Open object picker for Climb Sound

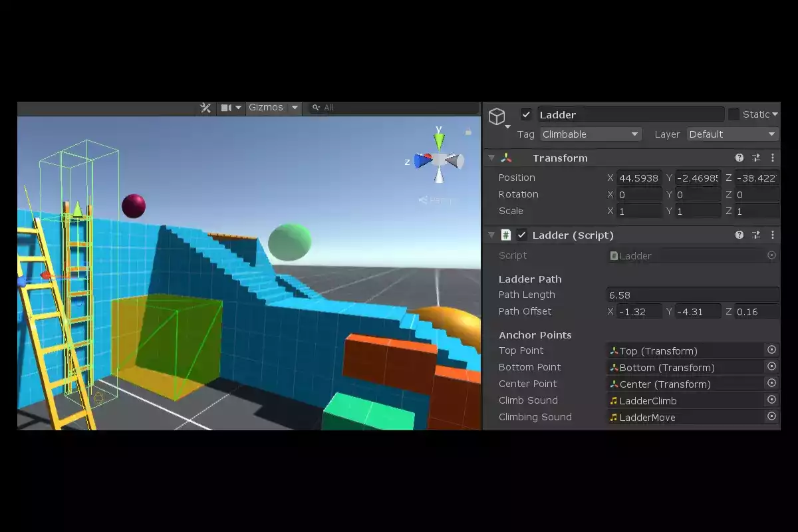tap(771, 400)
